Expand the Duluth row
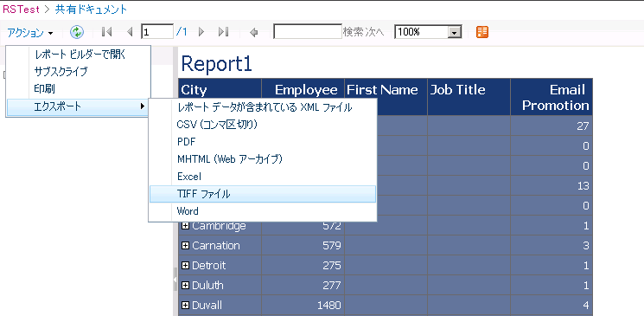The width and height of the screenshot is (644, 316). click(185, 285)
